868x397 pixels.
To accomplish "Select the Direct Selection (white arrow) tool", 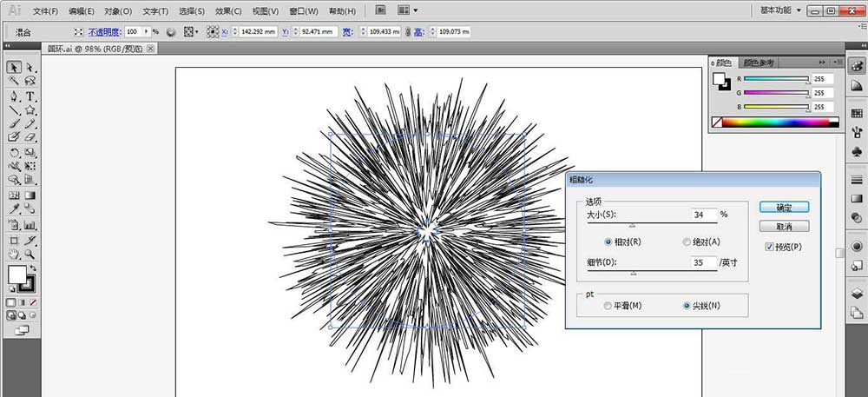I will click(30, 68).
